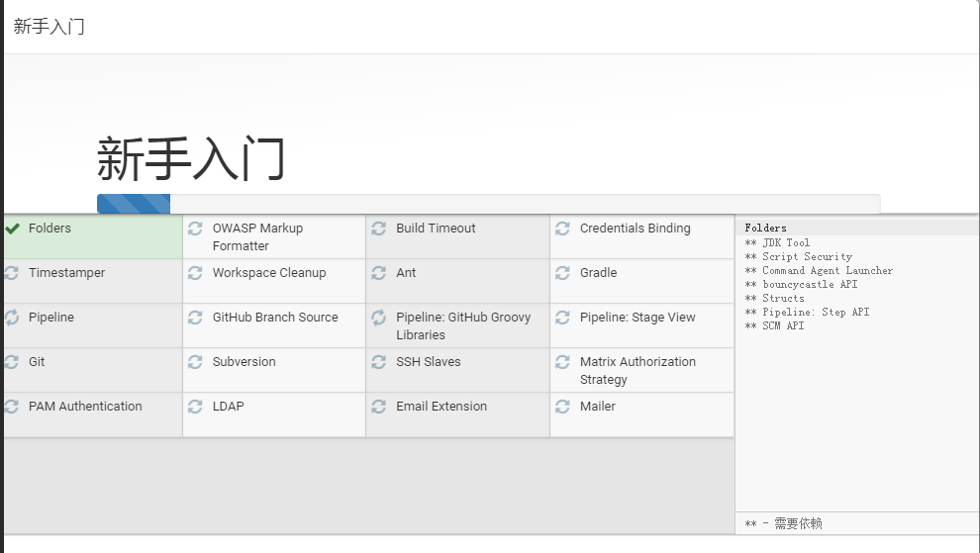Click the Command Agent Launcher dependency line
Screen dimensions: 980x553
pyautogui.click(x=819, y=270)
